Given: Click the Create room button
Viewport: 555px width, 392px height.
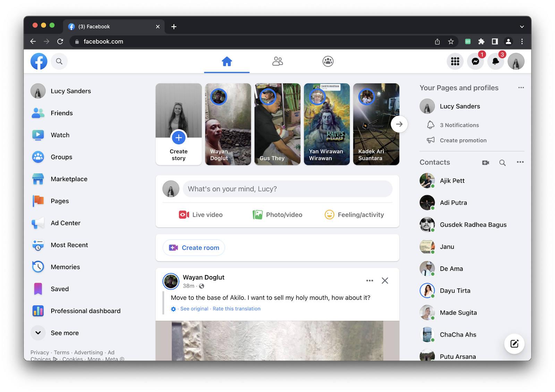Looking at the screenshot, I should [194, 248].
